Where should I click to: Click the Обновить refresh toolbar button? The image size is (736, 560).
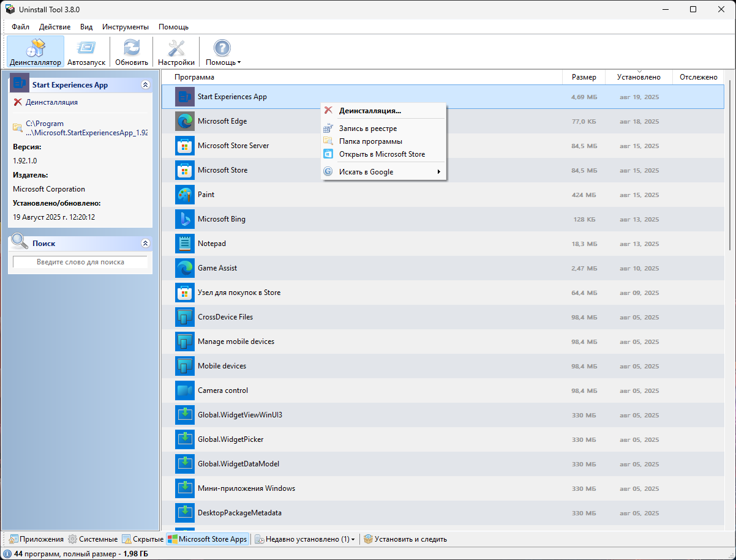tap(132, 51)
